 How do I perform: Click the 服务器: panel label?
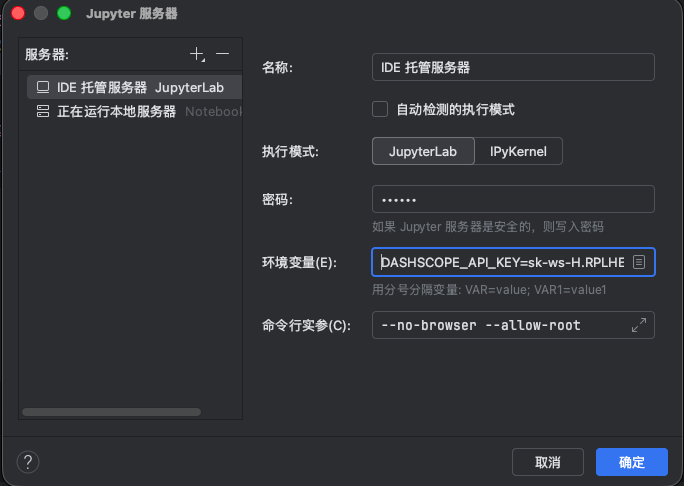coord(47,55)
